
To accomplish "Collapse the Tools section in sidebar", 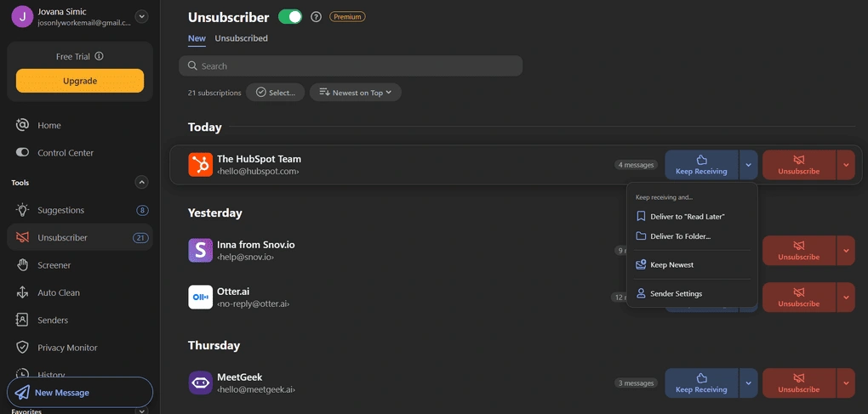I will 142,183.
